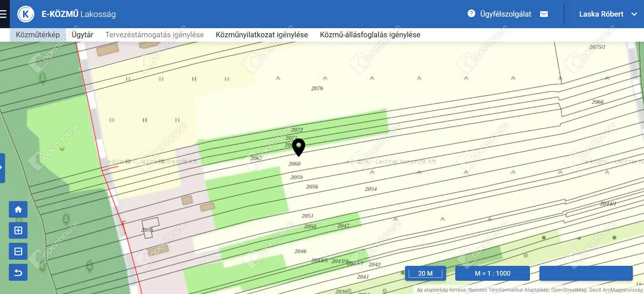Open Közmű-állásfoglalás igénylése
This screenshot has width=644, height=294.
click(x=370, y=35)
